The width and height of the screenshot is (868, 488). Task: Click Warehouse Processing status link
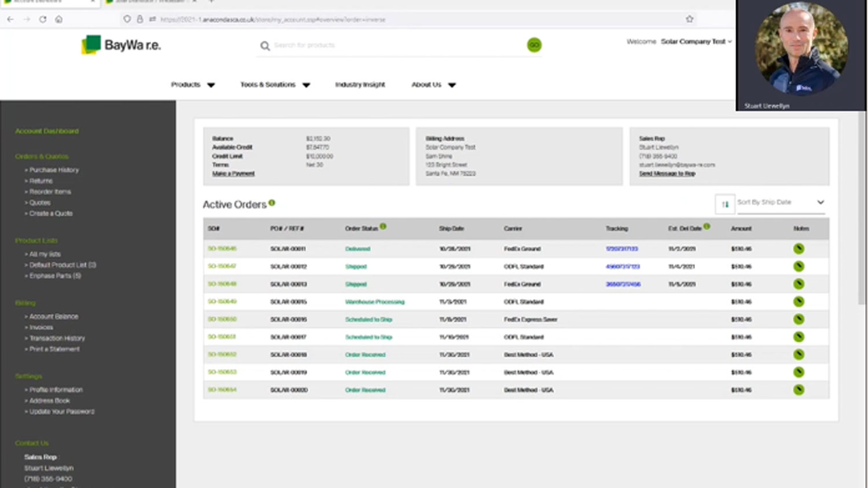tap(375, 302)
